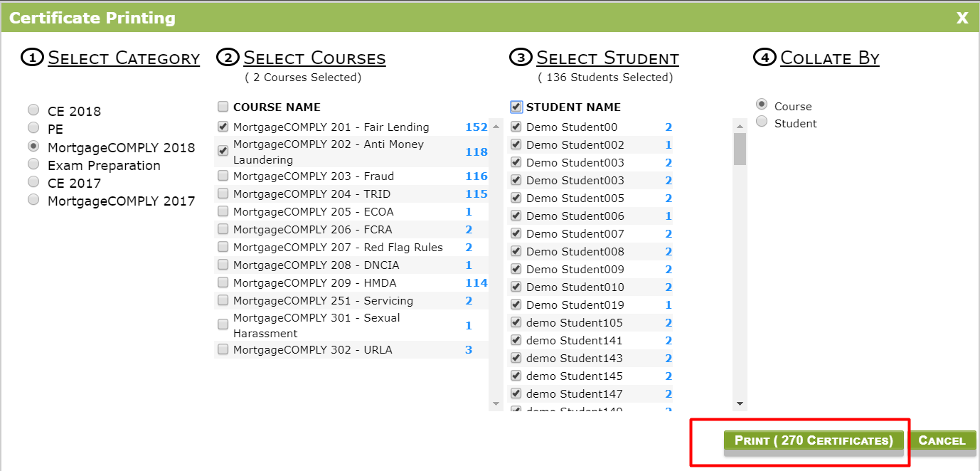Check the MortgageCOMPLY 203 - Fraud course
Image resolution: width=980 pixels, height=471 pixels.
click(223, 176)
